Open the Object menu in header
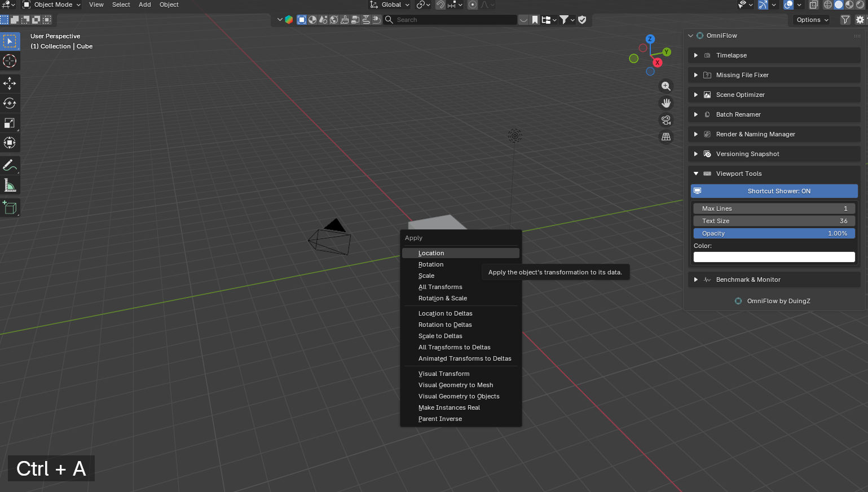Image resolution: width=868 pixels, height=492 pixels. pos(169,5)
